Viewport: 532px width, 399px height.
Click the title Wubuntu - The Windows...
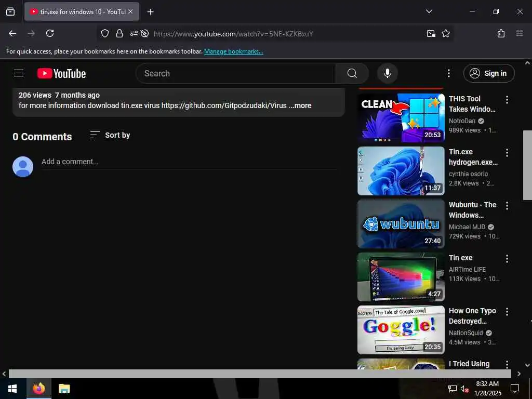pos(472,210)
